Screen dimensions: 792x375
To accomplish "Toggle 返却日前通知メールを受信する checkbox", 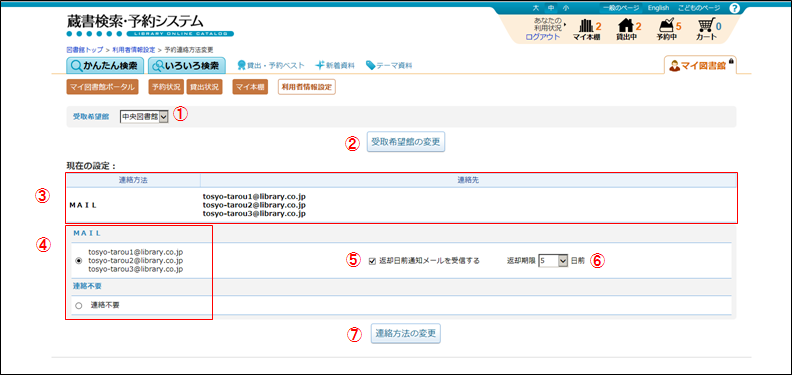I will pos(372,261).
